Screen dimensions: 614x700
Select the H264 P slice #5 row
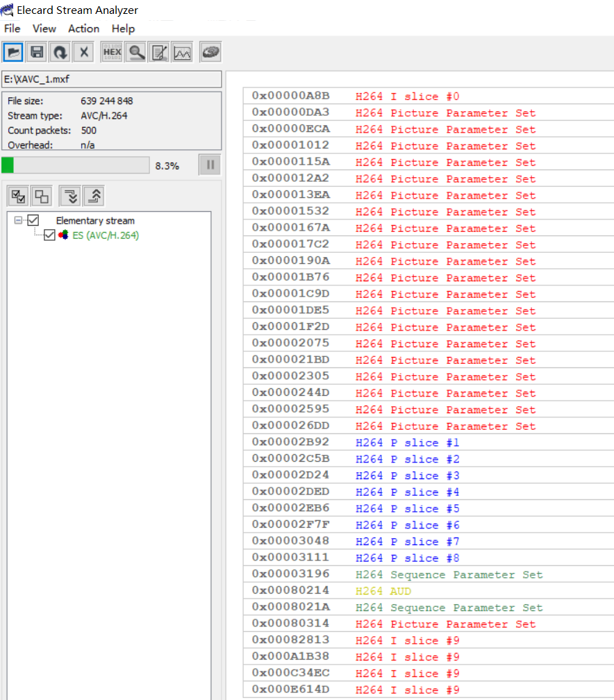point(429,508)
